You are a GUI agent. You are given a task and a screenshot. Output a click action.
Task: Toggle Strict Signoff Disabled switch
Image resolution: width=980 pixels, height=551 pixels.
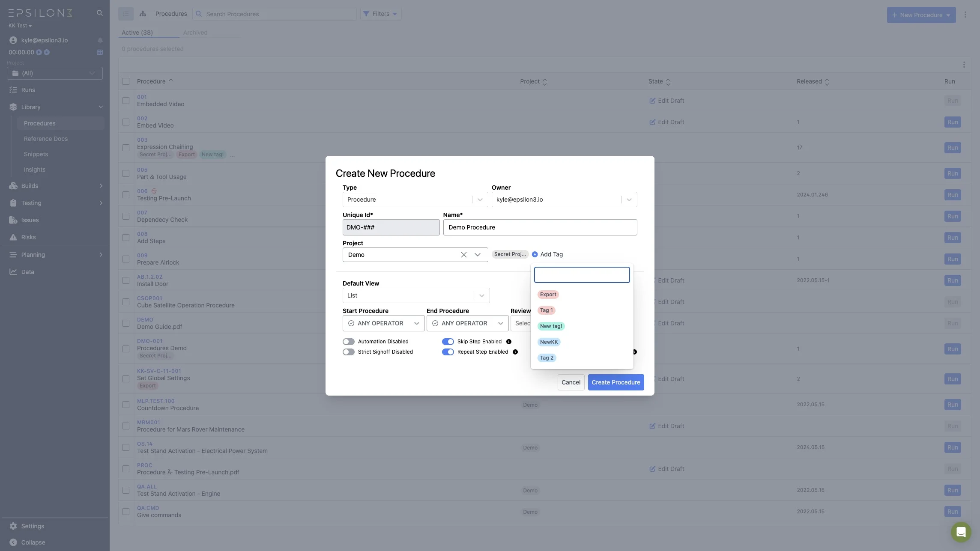[349, 352]
